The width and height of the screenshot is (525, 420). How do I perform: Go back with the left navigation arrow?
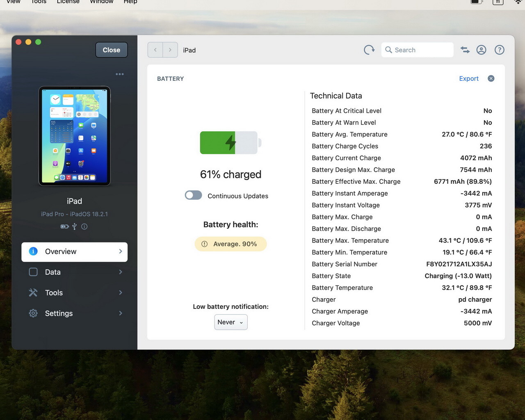[155, 50]
